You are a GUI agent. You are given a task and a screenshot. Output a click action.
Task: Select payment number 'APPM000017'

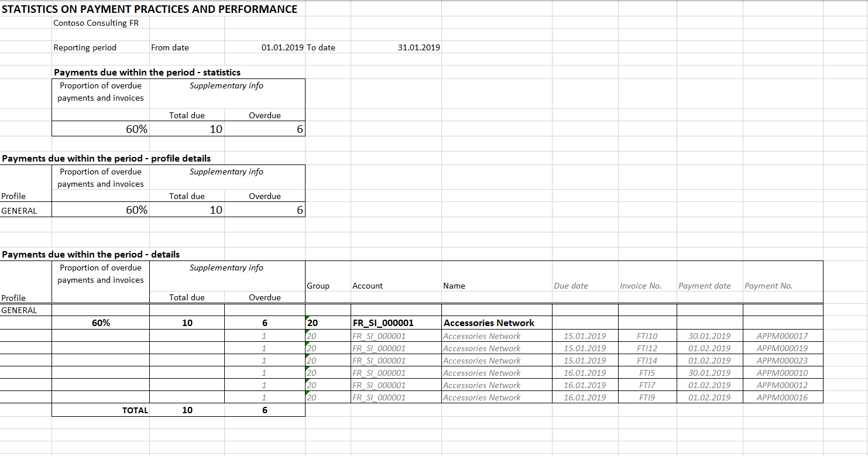coord(782,336)
